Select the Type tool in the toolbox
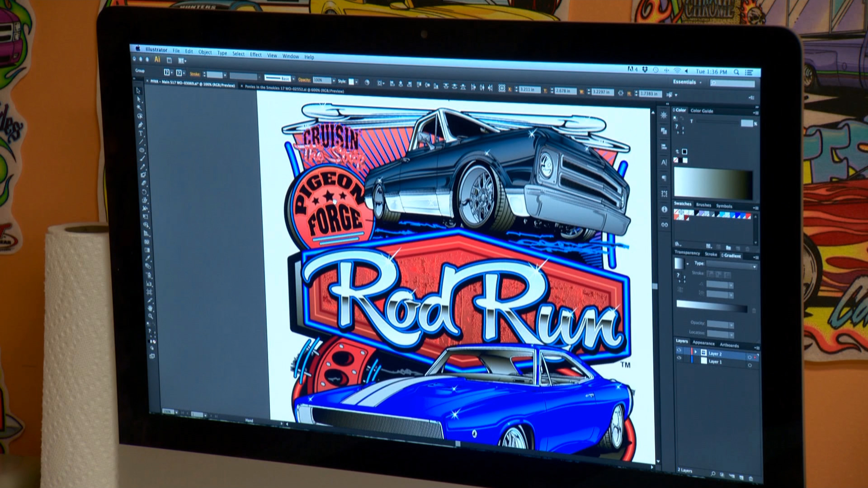This screenshot has width=868, height=488. (141, 133)
